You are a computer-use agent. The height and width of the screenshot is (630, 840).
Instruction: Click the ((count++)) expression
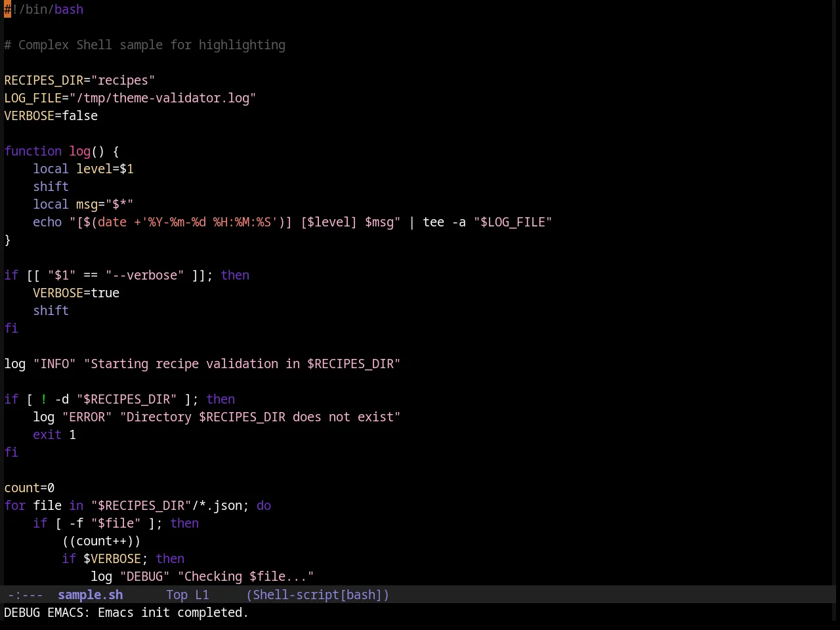tap(101, 541)
